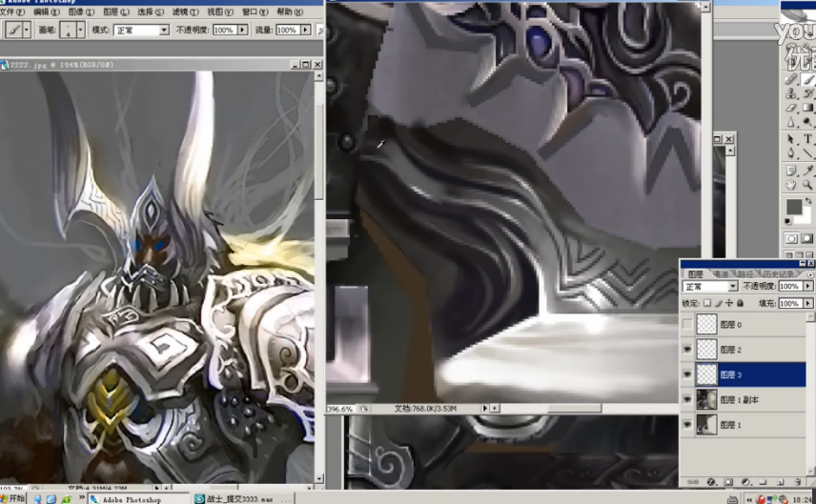Select the Healing Brush tool
Viewport: 816px width, 504px height.
pyautogui.click(x=791, y=79)
